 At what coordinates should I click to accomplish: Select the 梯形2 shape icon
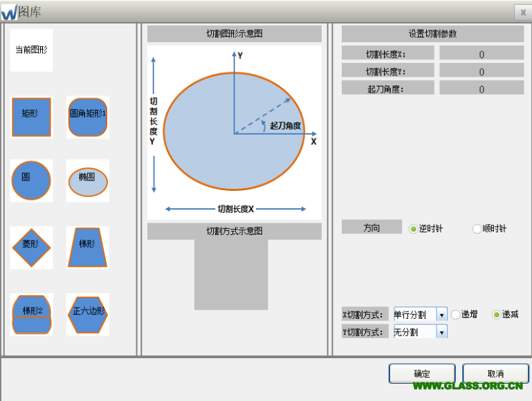pyautogui.click(x=32, y=314)
